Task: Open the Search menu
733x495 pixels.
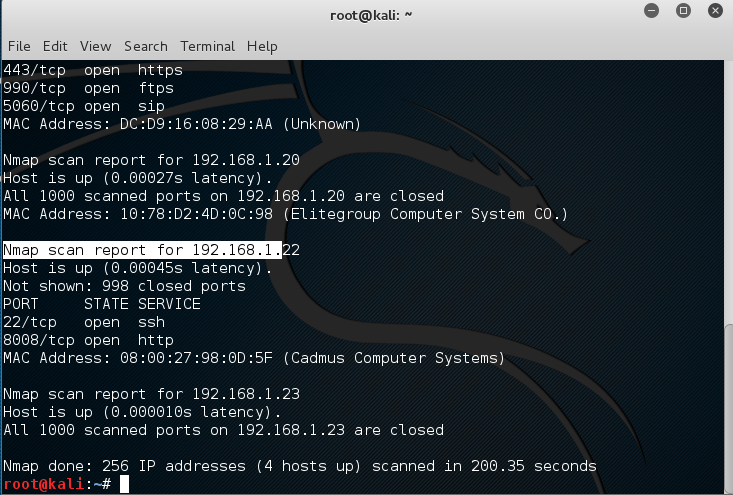Action: click(x=146, y=46)
